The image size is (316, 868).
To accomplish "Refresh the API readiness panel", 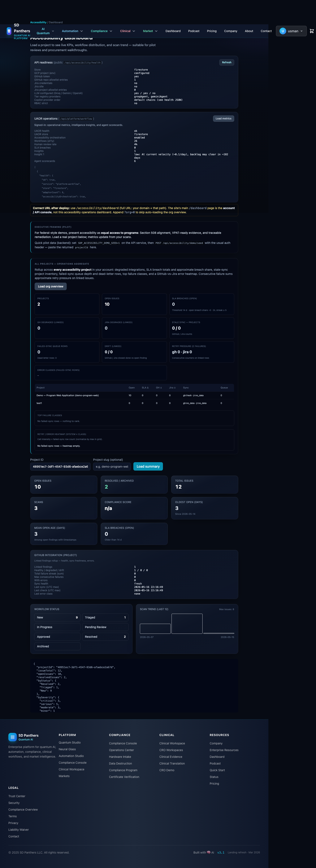I will 227,62.
